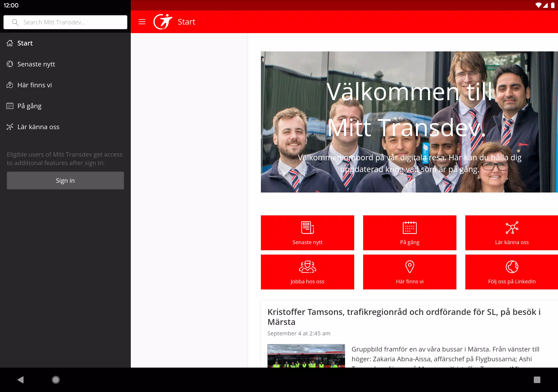Viewport: 558px width, 392px height.
Task: Click the map pin icon in sidebar
Action: (x=10, y=85)
